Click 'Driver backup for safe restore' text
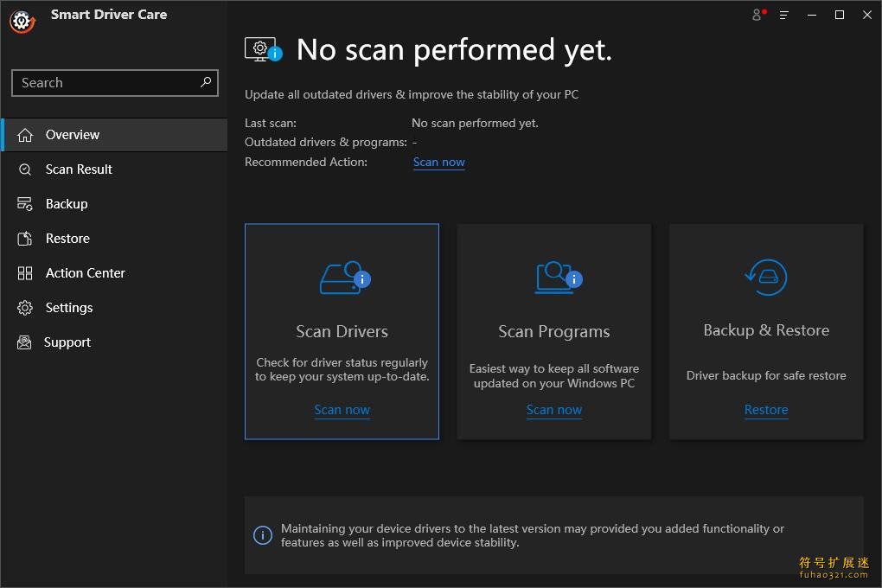This screenshot has width=882, height=588. tap(766, 375)
